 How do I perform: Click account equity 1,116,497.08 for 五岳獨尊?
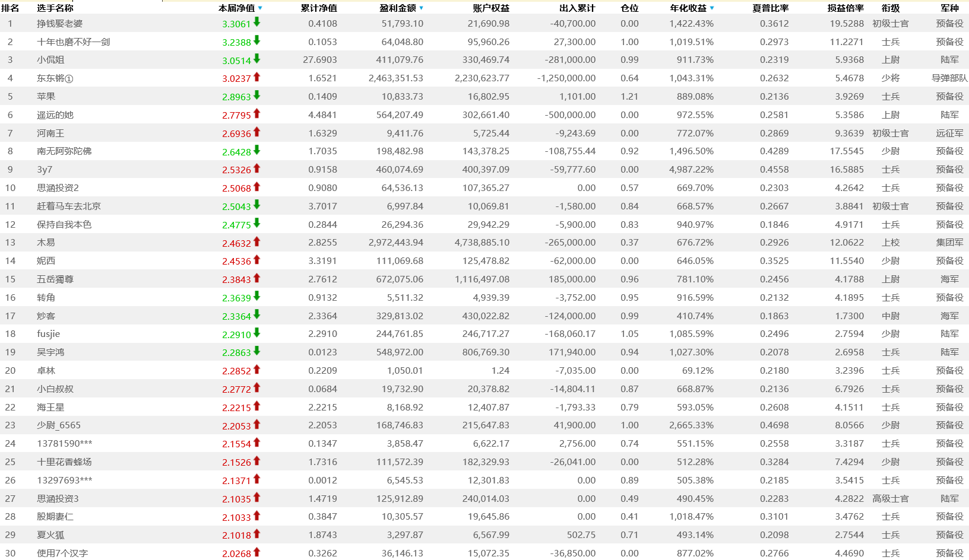tap(482, 279)
